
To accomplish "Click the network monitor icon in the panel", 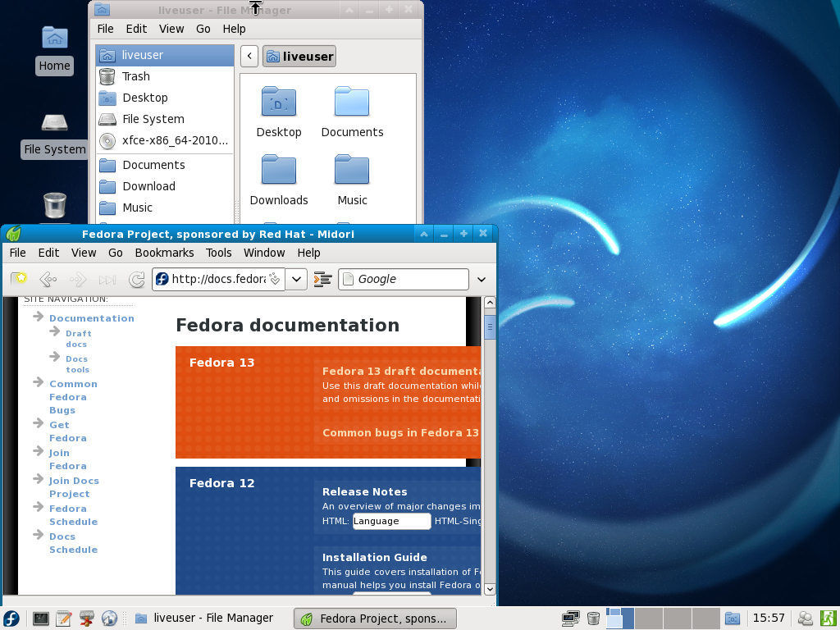I will point(571,619).
